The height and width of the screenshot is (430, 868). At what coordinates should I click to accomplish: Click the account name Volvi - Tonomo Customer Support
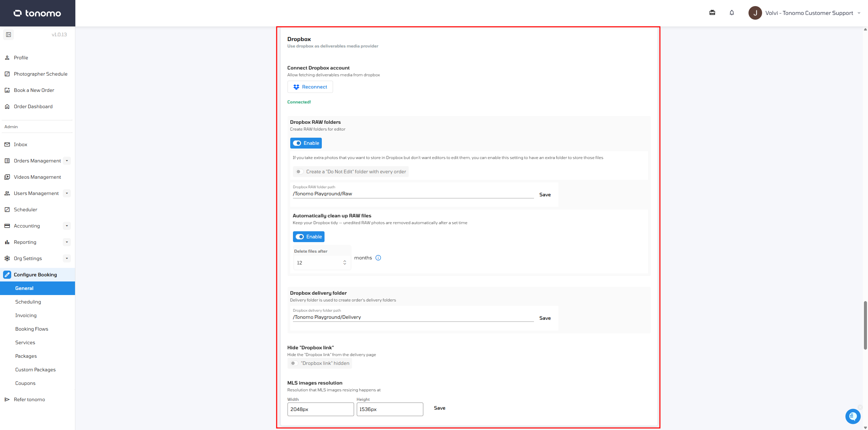click(809, 13)
